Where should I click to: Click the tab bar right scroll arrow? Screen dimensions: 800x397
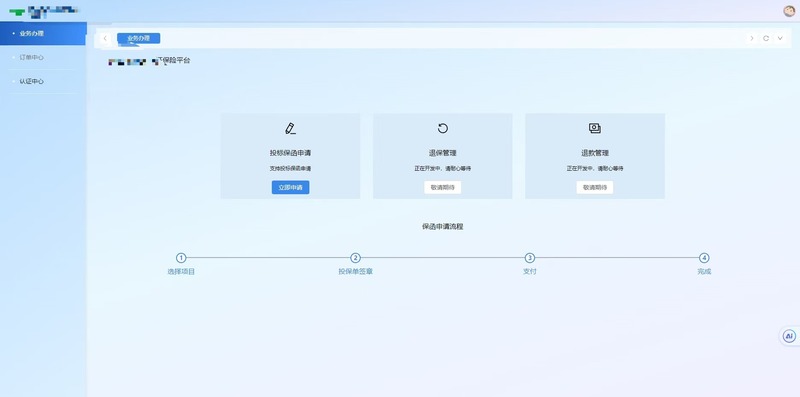pyautogui.click(x=752, y=38)
